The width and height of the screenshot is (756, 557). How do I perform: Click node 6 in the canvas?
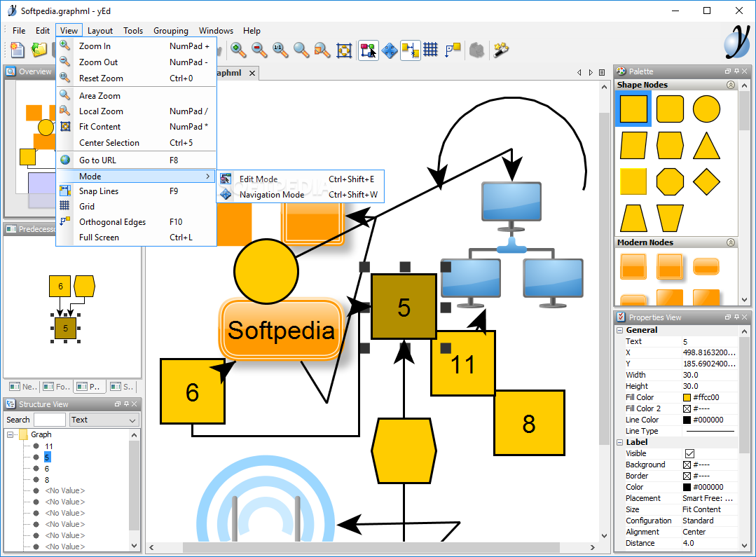click(193, 392)
